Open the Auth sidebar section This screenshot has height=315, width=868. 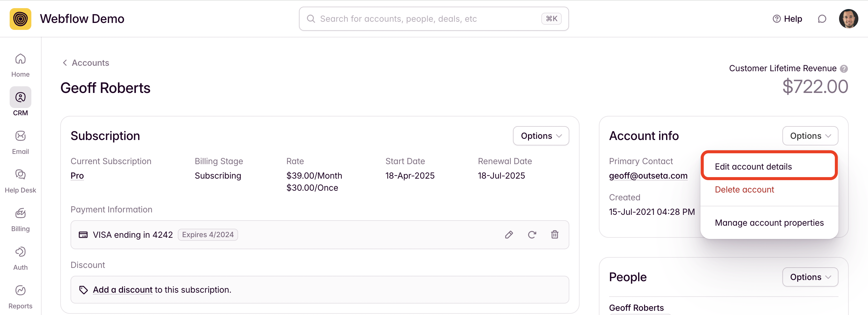pyautogui.click(x=20, y=258)
